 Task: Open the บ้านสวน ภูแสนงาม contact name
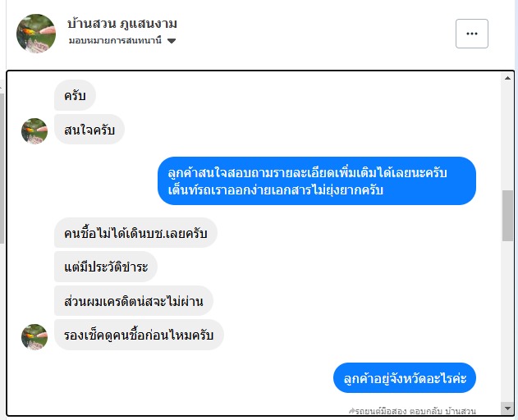pyautogui.click(x=122, y=24)
